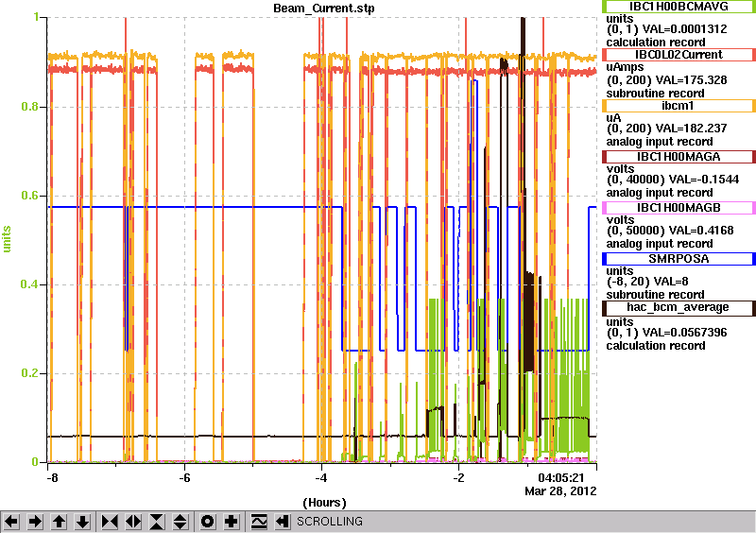The image size is (756, 533).
Task: Click the 0.8 tick label on the y-axis
Action: tap(29, 106)
